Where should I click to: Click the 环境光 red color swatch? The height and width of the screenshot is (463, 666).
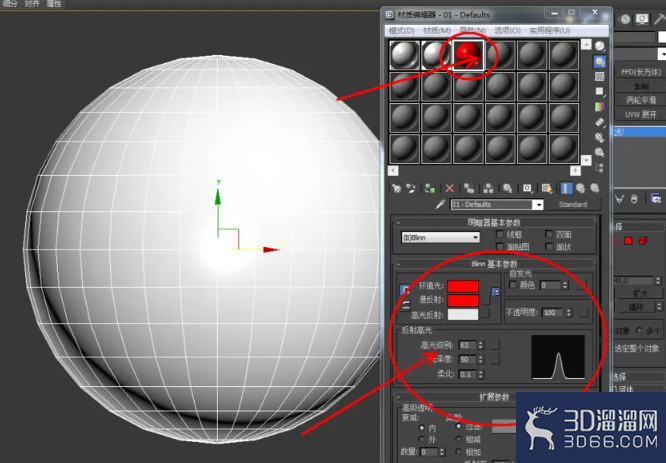[x=463, y=286]
